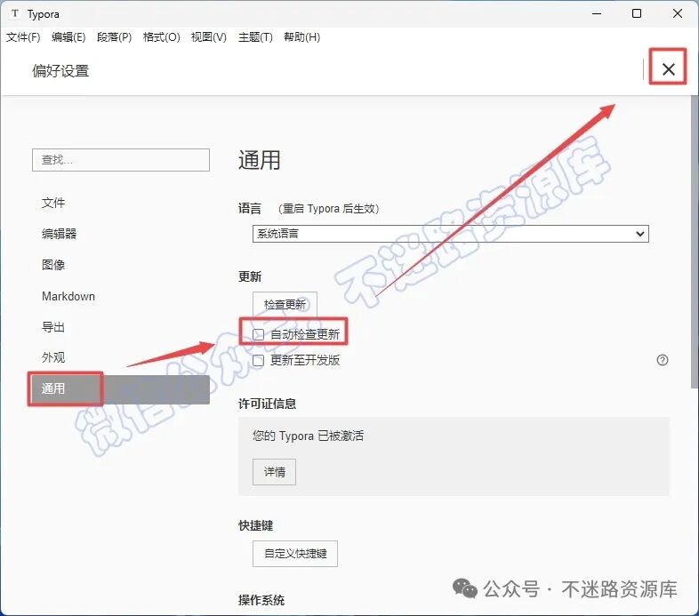Enable the 自动检查更新 checkbox

[x=259, y=334]
